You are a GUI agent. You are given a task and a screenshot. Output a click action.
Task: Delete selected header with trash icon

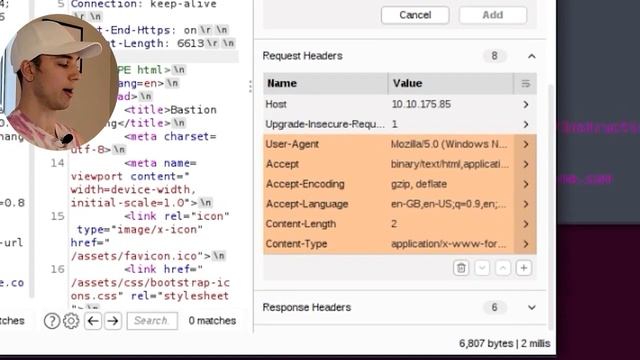[x=461, y=268]
